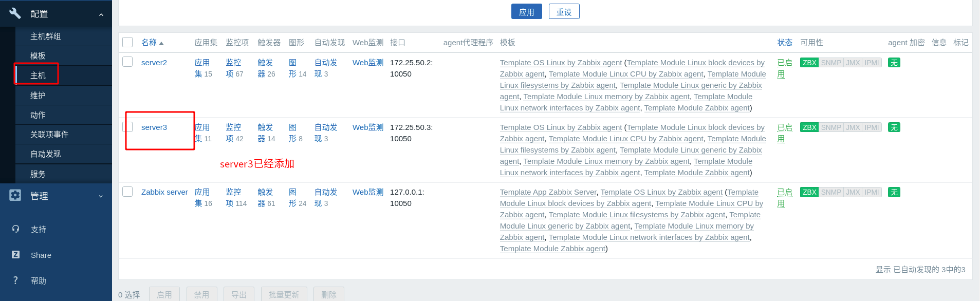Open 动作 in sidebar

(x=64, y=115)
